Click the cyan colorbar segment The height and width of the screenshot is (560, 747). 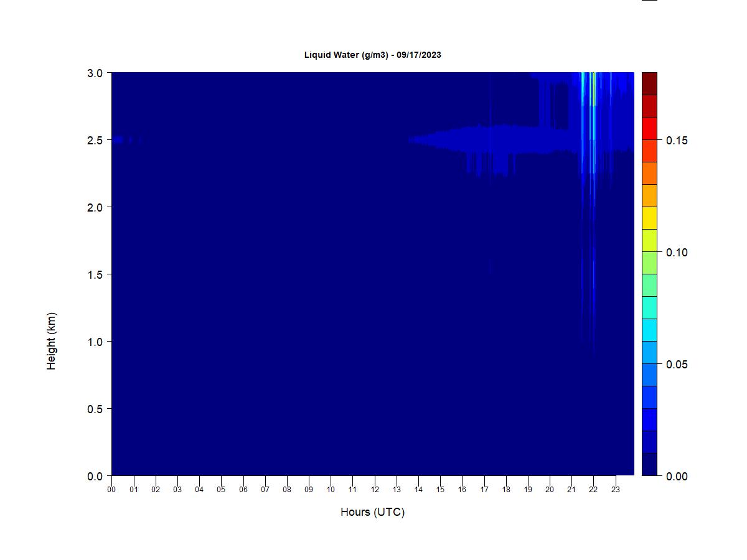point(649,330)
